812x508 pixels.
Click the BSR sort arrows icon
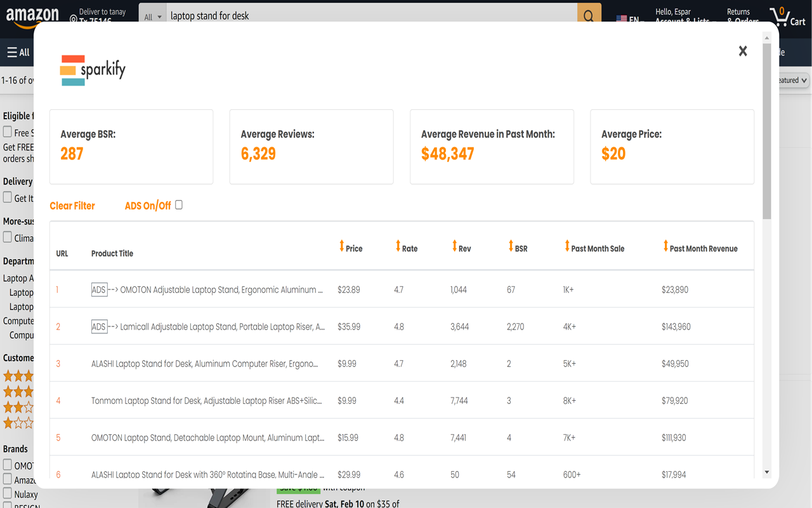pyautogui.click(x=511, y=246)
